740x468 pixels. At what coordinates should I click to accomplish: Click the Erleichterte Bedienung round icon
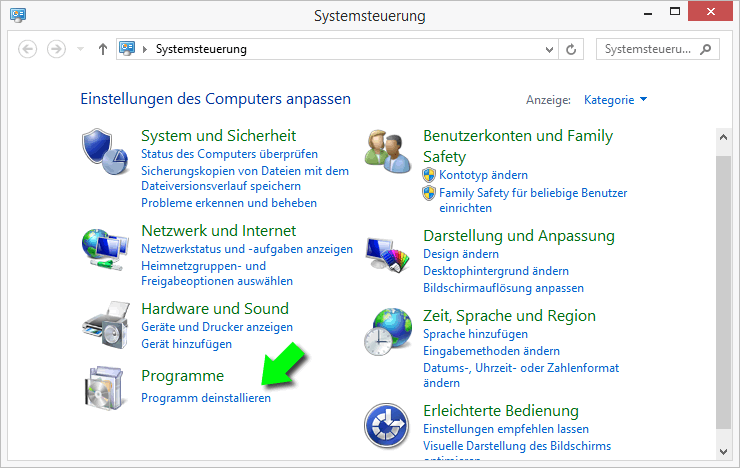pos(387,426)
